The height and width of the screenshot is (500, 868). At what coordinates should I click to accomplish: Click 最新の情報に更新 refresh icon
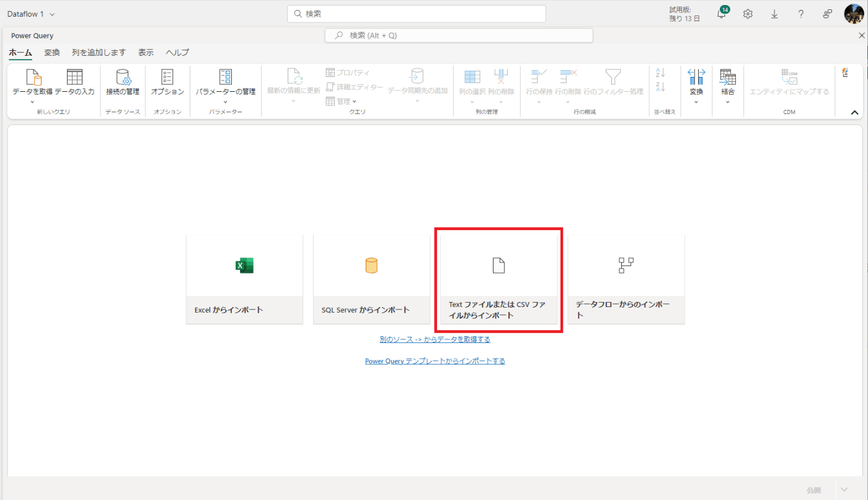[294, 77]
